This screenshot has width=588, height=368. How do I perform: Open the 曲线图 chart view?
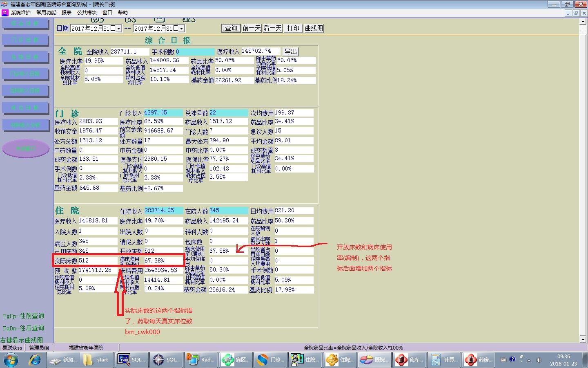point(314,28)
